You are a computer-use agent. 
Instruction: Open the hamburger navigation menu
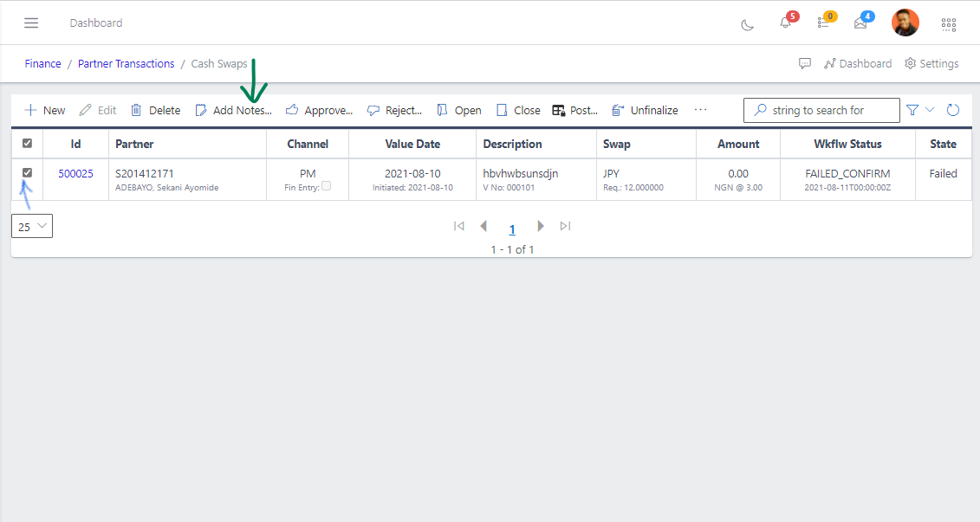31,23
